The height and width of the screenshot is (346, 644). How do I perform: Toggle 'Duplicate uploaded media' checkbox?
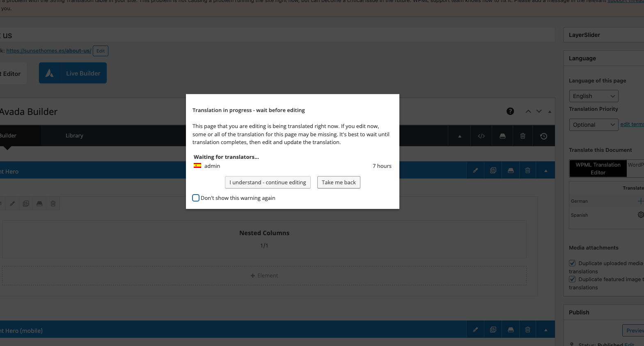coord(572,263)
